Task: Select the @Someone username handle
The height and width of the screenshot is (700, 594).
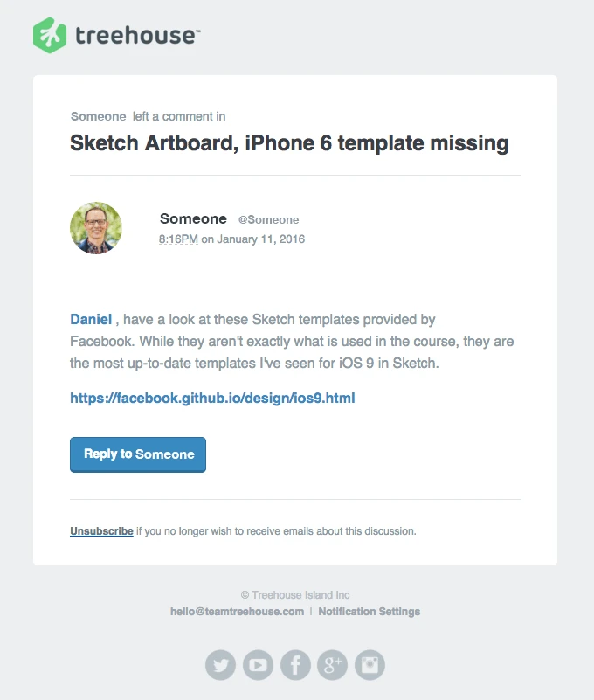Action: (268, 220)
